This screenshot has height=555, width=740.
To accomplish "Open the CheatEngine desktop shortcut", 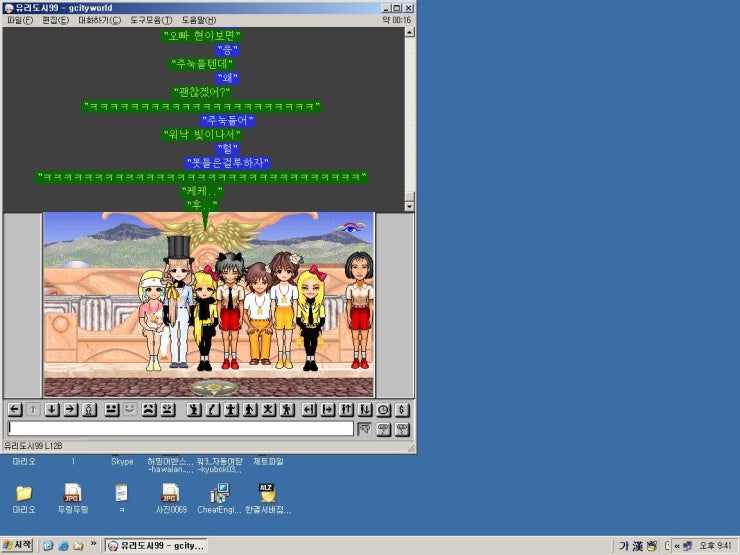I will tap(220, 497).
